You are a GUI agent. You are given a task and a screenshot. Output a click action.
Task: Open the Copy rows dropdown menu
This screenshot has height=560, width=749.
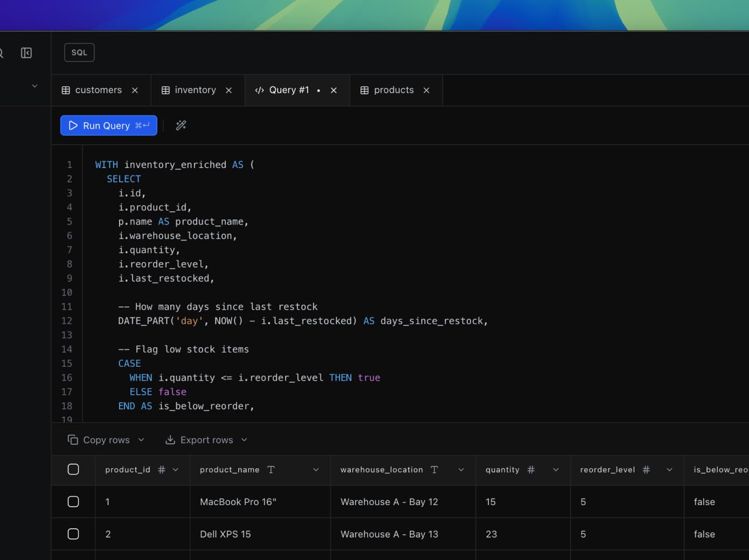(141, 439)
